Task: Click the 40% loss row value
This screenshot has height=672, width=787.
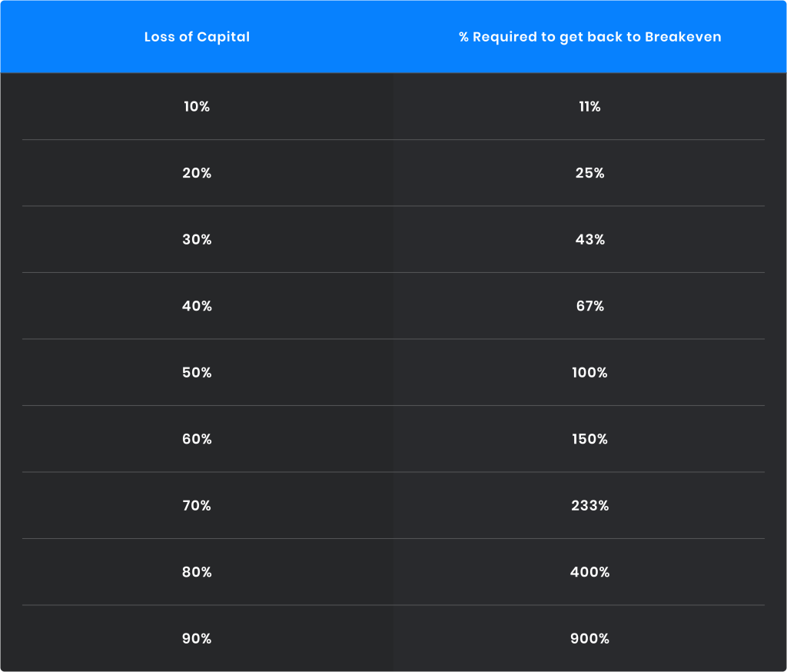Action: coord(197,306)
